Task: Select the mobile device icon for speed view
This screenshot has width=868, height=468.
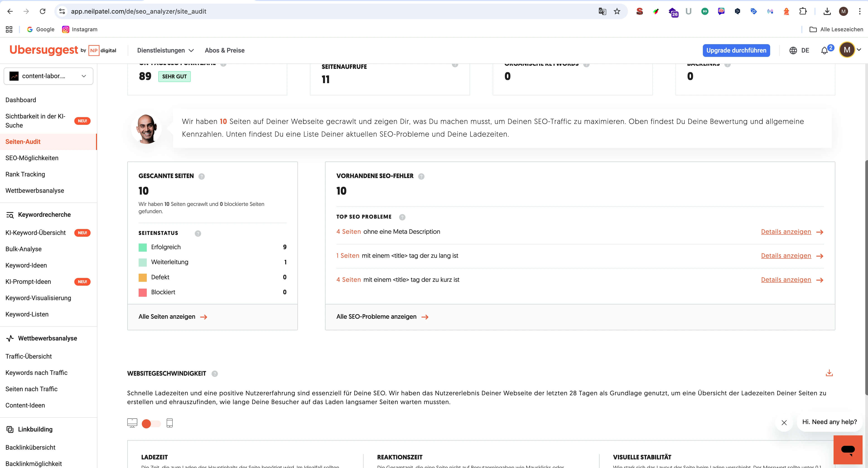Action: [x=170, y=423]
